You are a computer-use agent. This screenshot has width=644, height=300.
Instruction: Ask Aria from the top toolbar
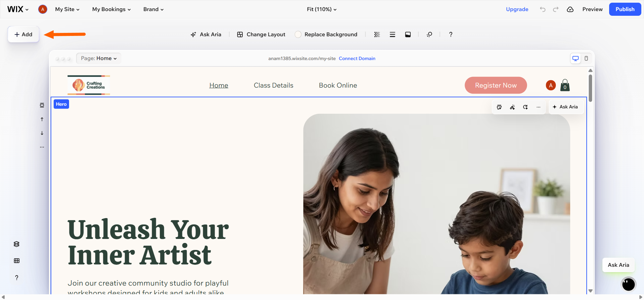(x=206, y=35)
